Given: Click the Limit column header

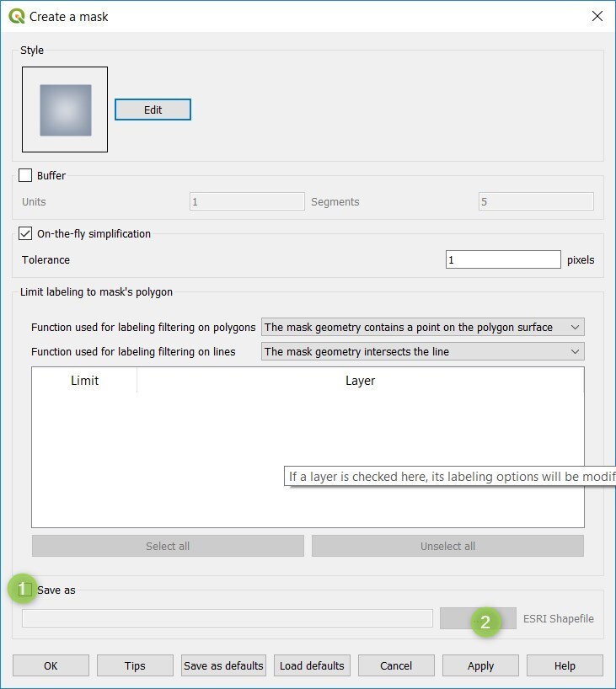Looking at the screenshot, I should [x=84, y=381].
